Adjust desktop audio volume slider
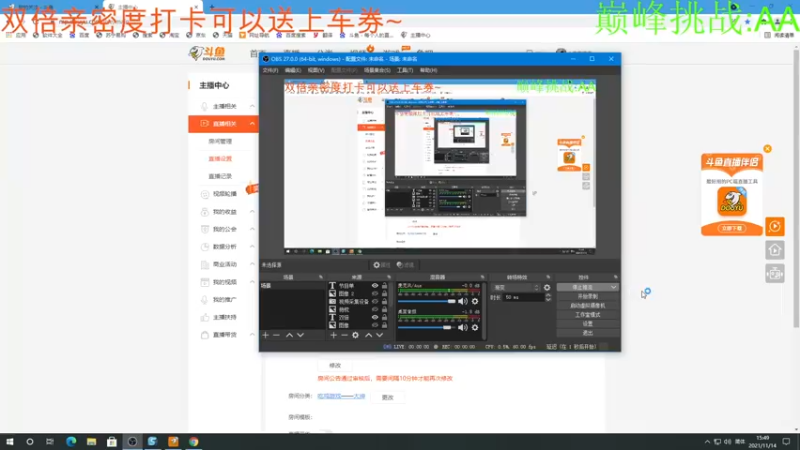The width and height of the screenshot is (800, 450). 427,328
